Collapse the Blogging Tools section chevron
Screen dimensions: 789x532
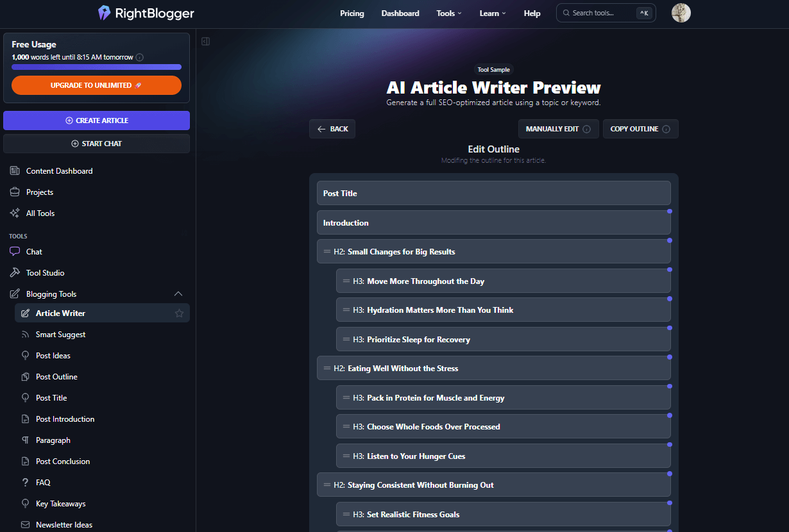178,294
